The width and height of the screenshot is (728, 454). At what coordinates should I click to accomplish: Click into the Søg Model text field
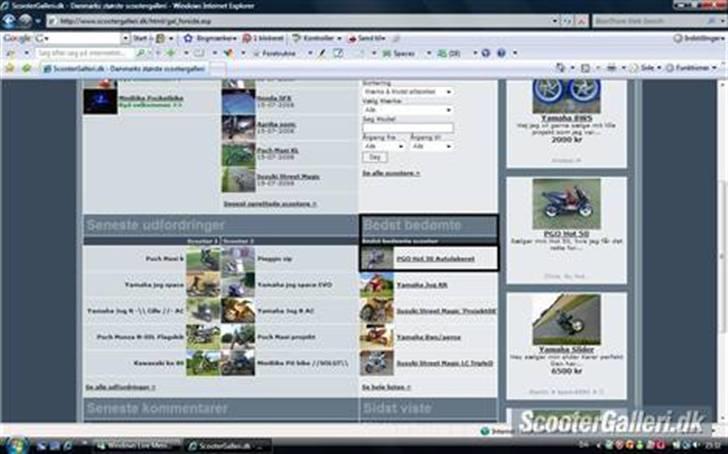406,128
